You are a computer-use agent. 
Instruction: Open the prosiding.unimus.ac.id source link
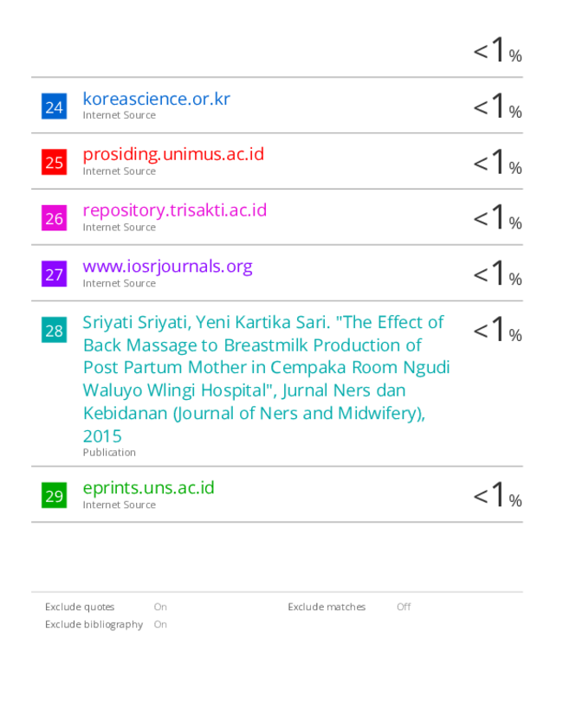click(173, 154)
